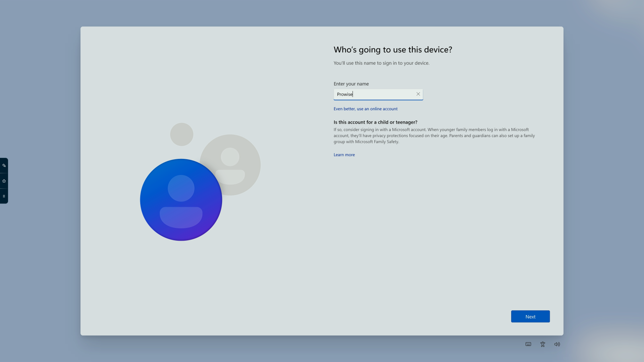
Task: Click inside the Enter your name field
Action: click(383, 94)
